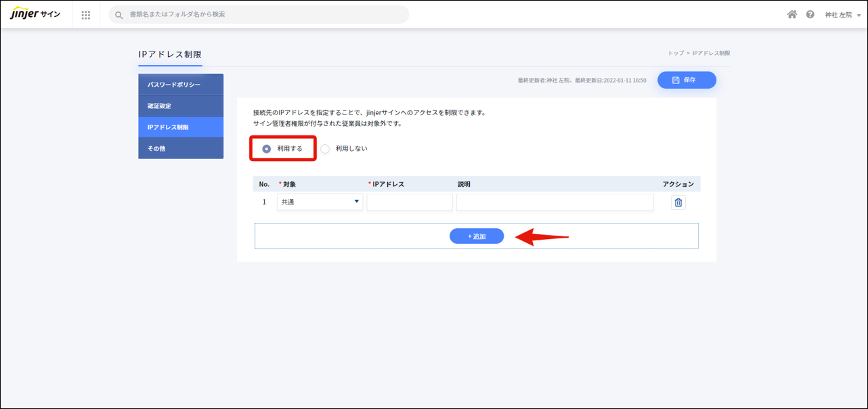
Task: Go to home via house icon
Action: coord(791,14)
